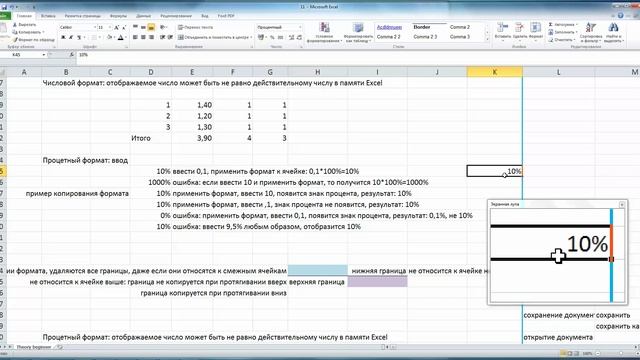Viewport: 640px width, 360px height.
Task: Click the increase decimal icon
Action: coord(291,38)
